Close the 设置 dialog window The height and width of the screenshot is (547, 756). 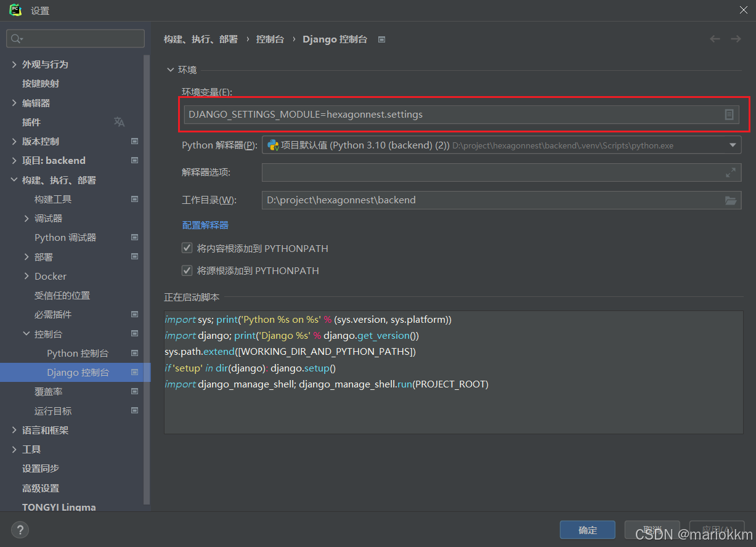coord(744,10)
